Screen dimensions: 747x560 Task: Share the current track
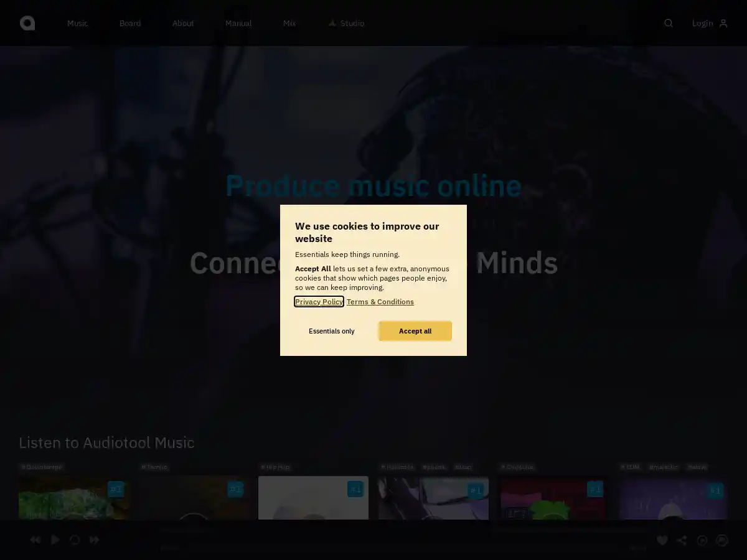point(682,540)
